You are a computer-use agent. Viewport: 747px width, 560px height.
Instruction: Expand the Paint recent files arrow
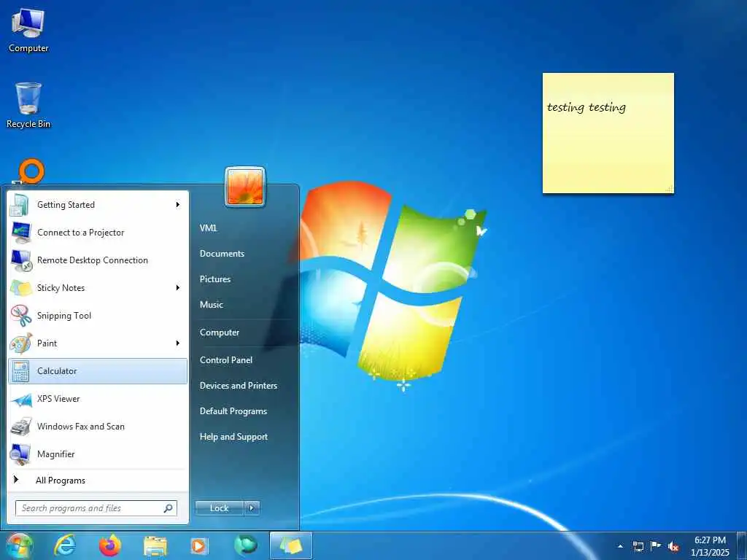[x=178, y=343]
